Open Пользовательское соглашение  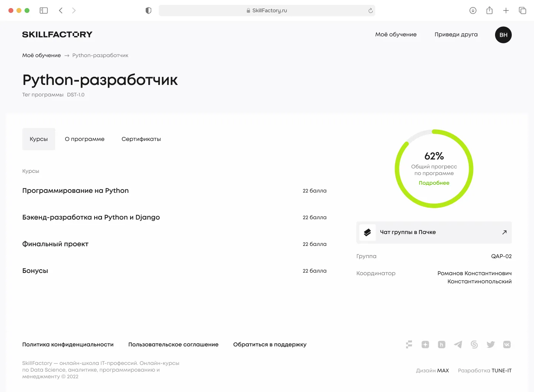173,345
